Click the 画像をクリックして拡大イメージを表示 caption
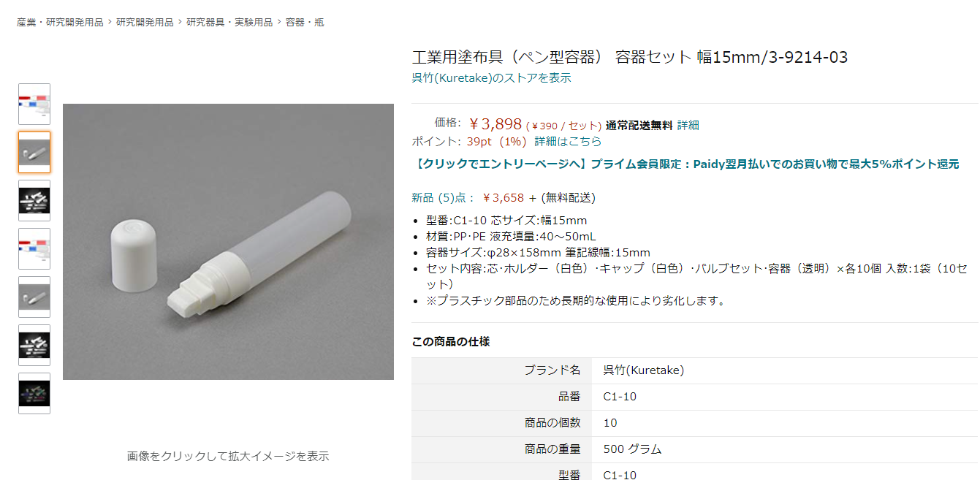 click(x=228, y=456)
